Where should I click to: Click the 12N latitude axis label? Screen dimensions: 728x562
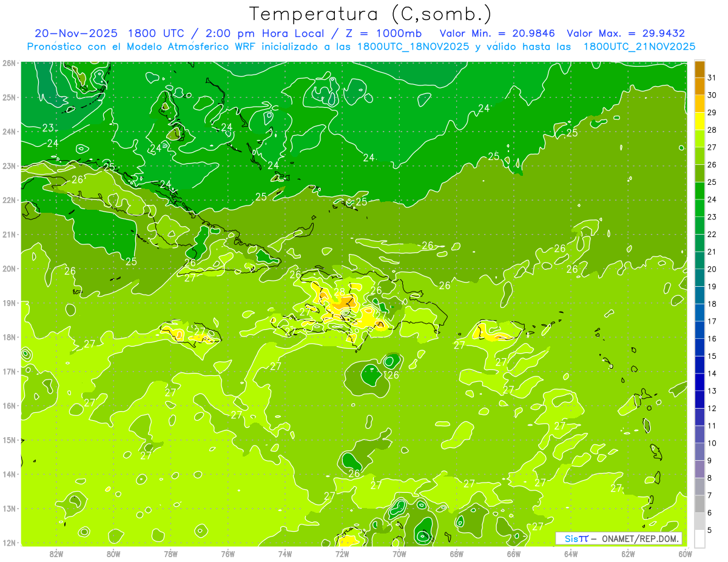(x=9, y=543)
